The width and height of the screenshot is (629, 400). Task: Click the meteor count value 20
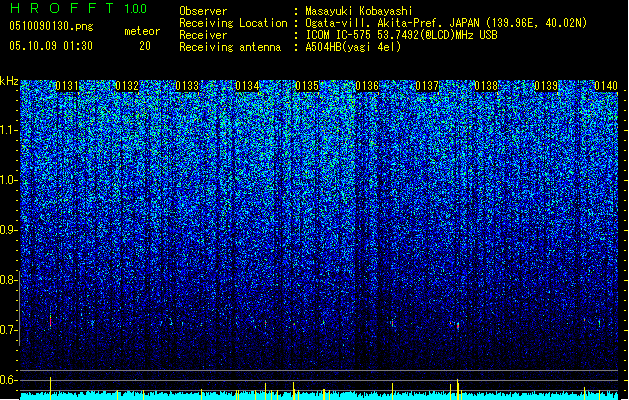(145, 46)
